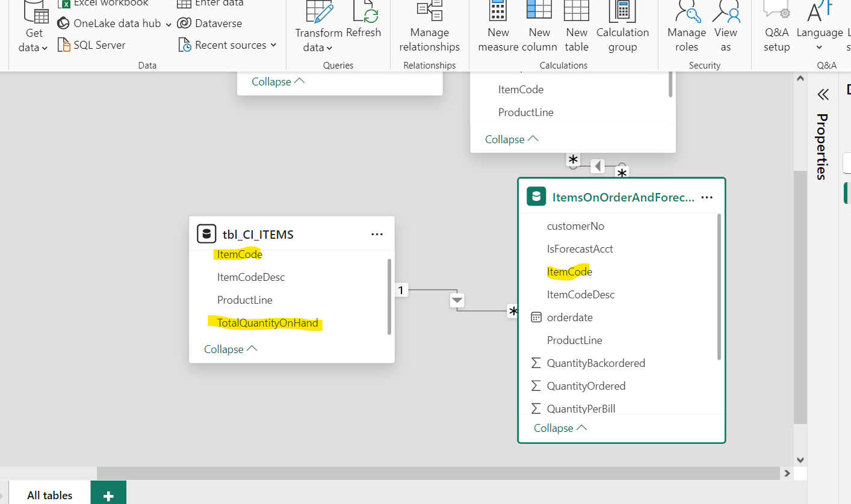The height and width of the screenshot is (504, 851).
Task: Click the canvas horizontal scrollbar right arrow
Action: point(786,473)
